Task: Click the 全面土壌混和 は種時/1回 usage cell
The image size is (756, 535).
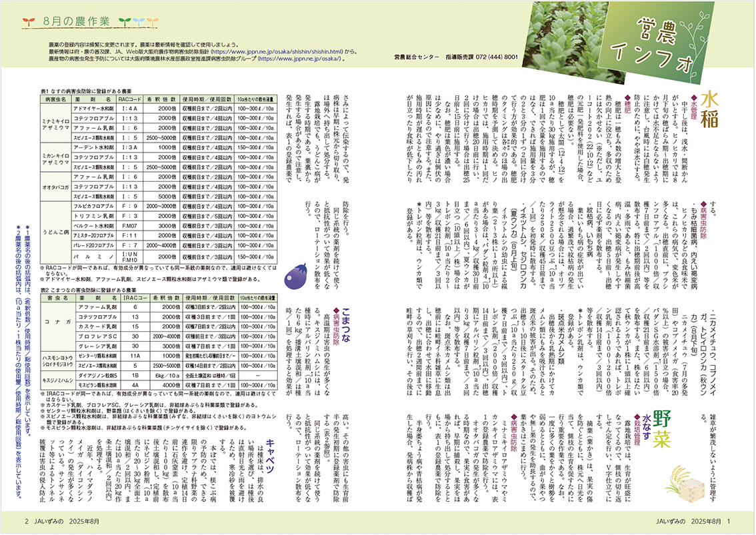Action: pyautogui.click(x=211, y=376)
